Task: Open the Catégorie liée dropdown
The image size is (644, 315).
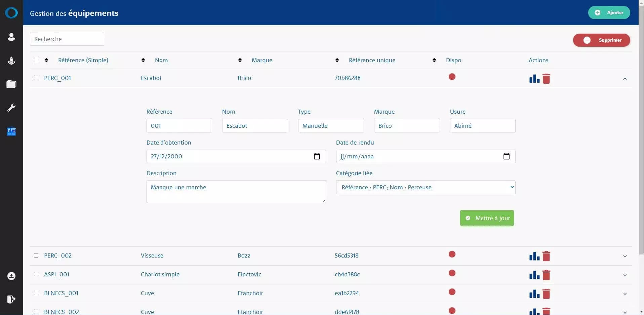Action: point(425,187)
